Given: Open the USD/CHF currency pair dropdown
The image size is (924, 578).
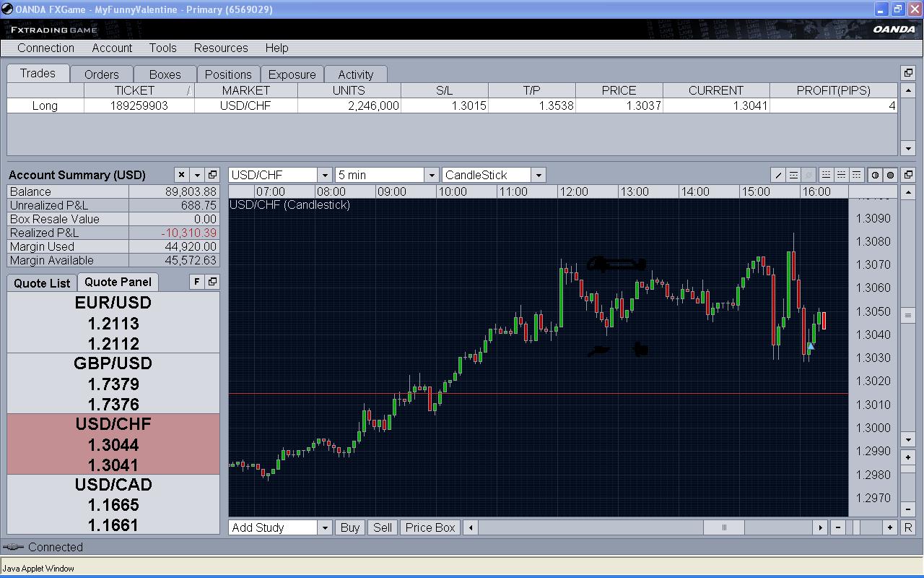Looking at the screenshot, I should click(x=325, y=175).
